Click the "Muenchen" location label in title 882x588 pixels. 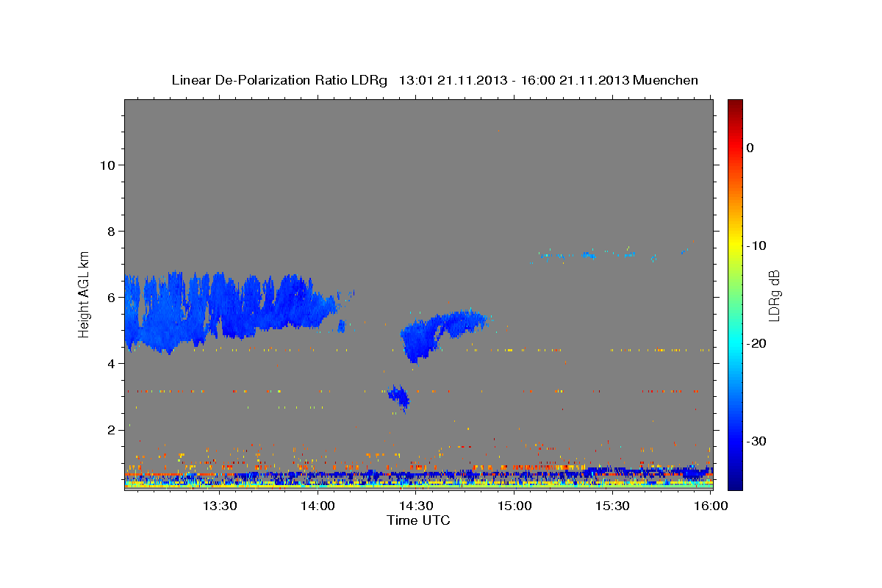pos(664,80)
